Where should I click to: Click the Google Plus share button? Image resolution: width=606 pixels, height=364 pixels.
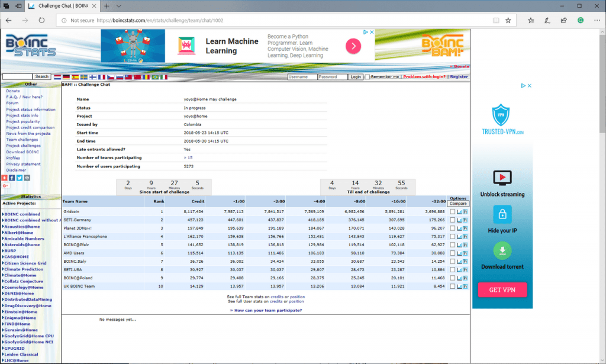pos(5,186)
